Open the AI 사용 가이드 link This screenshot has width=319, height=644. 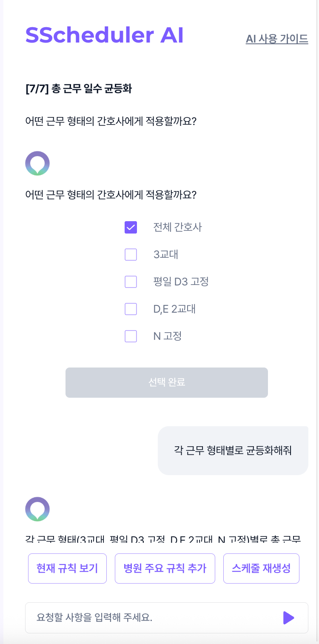point(277,39)
